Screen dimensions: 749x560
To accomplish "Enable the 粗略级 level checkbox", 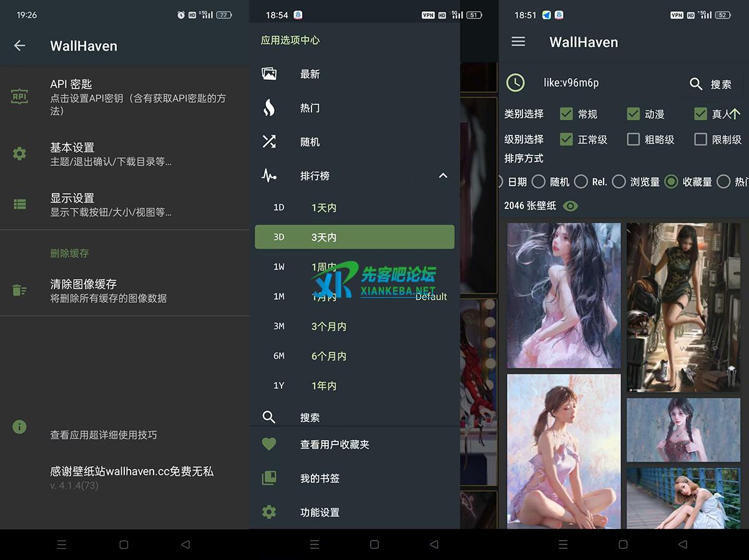I will click(633, 139).
